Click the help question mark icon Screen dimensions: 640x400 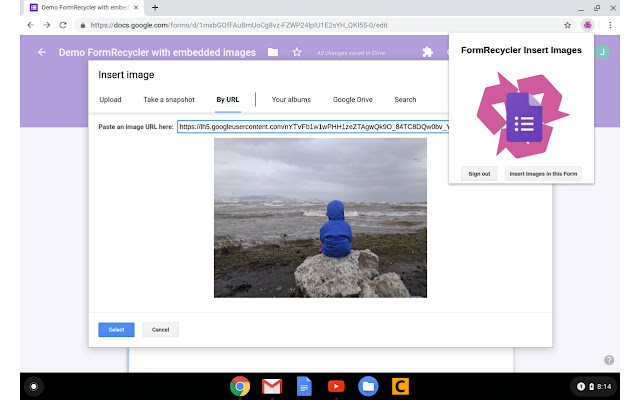pos(609,360)
